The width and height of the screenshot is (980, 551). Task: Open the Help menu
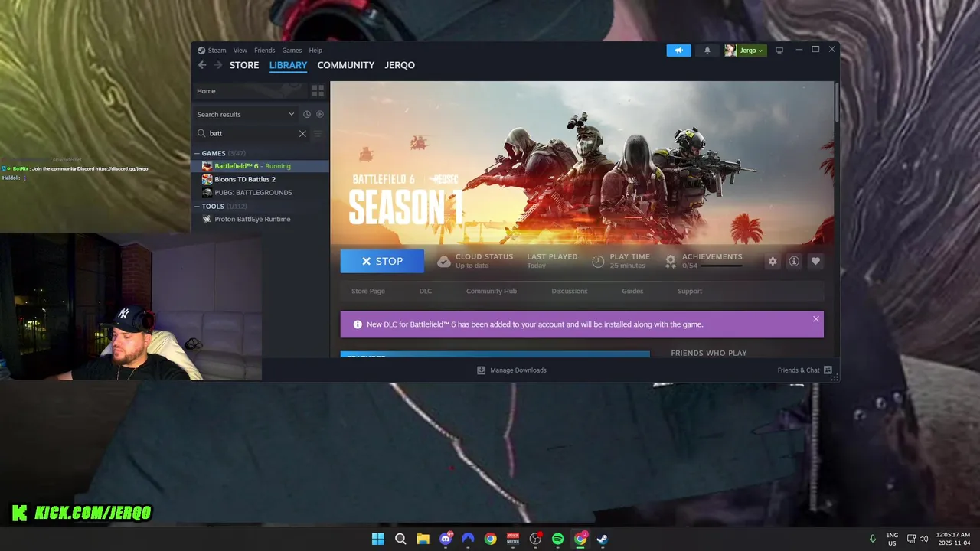coord(315,51)
